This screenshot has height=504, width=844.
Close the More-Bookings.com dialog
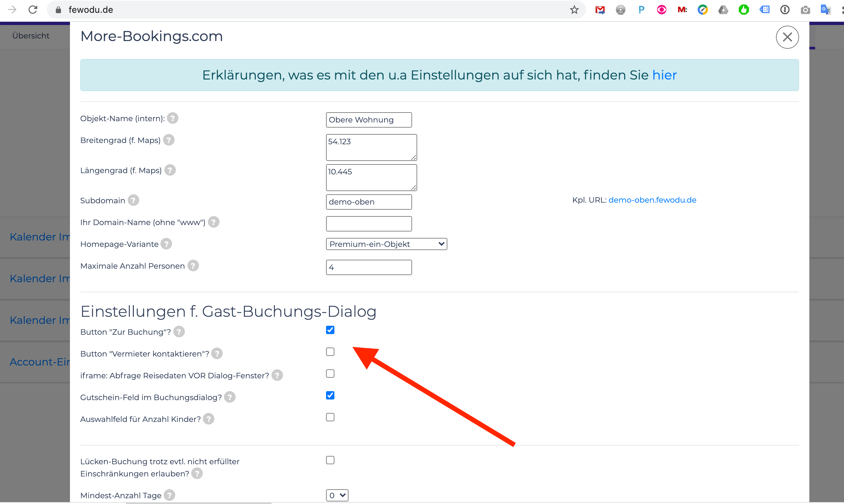787,38
